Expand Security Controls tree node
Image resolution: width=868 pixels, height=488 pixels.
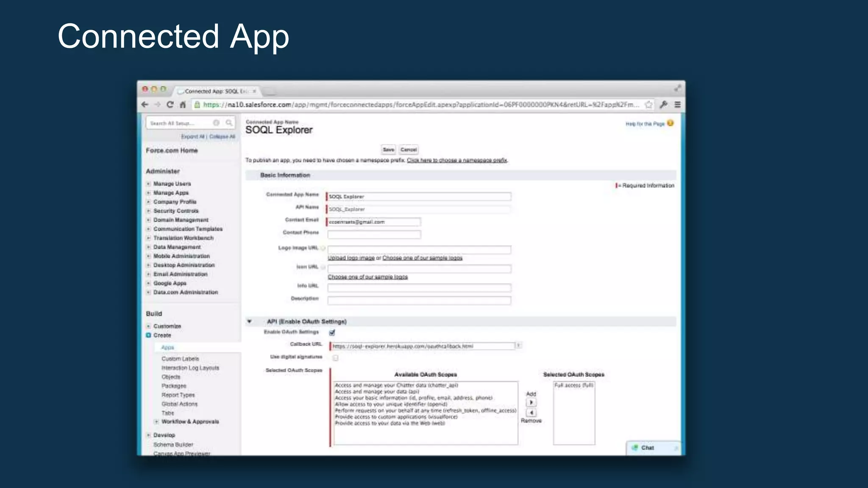(148, 211)
